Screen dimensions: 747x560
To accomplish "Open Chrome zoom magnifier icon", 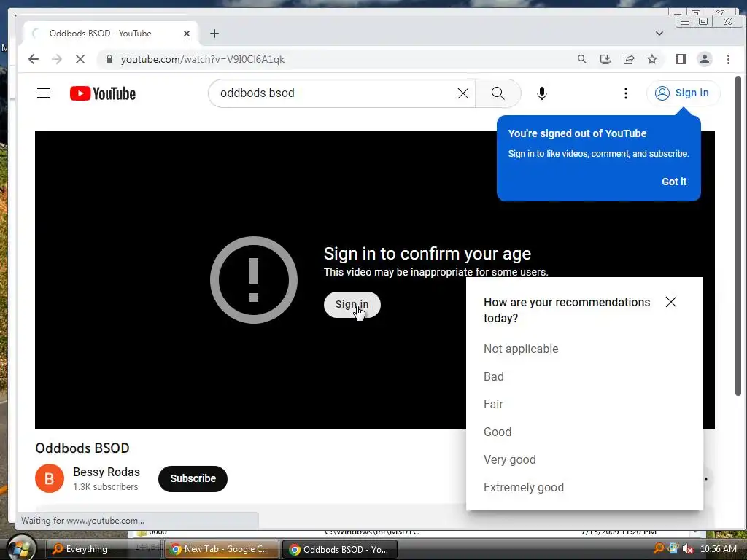I will [581, 59].
